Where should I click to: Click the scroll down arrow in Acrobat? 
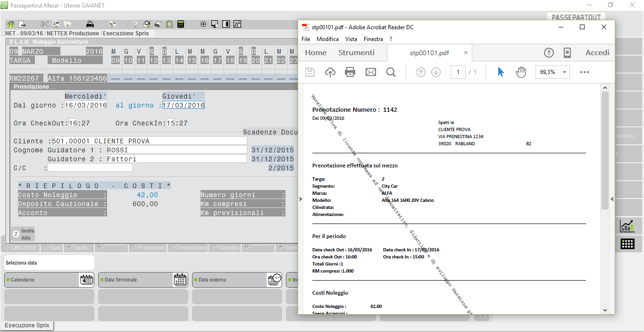pos(605,310)
